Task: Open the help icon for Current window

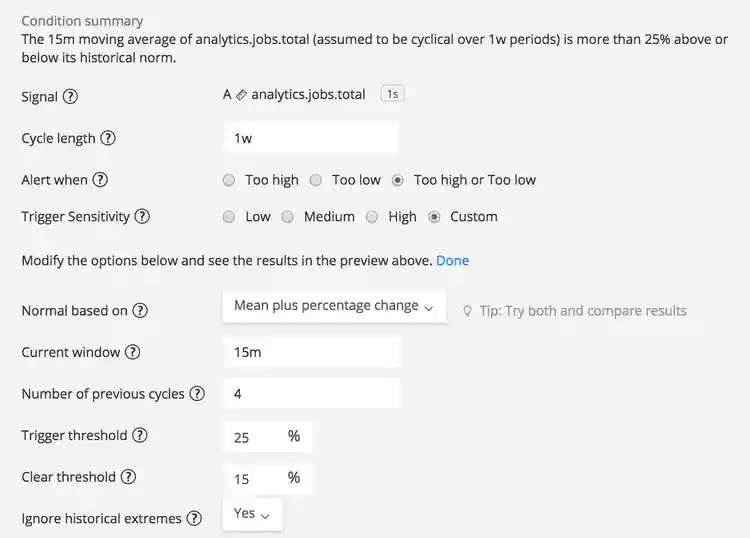Action: (x=132, y=352)
